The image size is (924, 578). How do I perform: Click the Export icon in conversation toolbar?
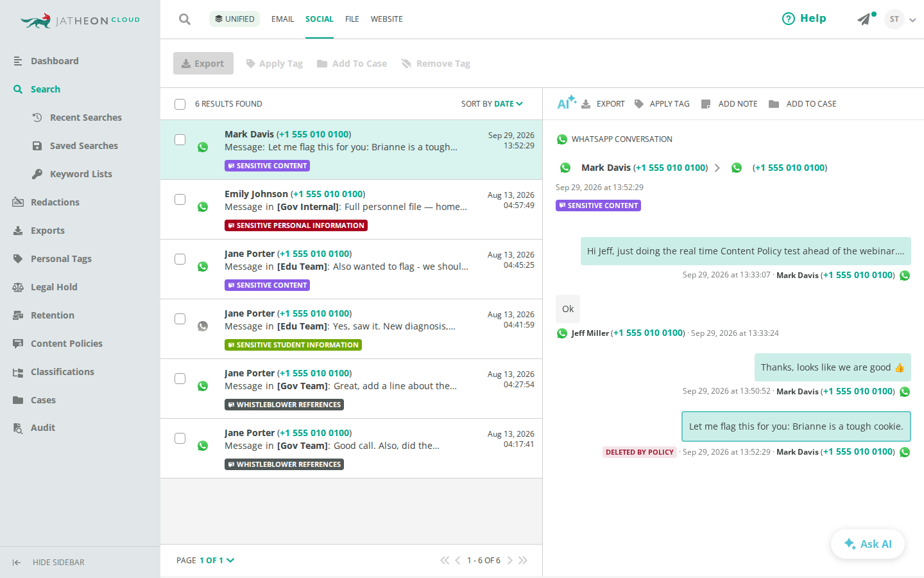click(586, 104)
